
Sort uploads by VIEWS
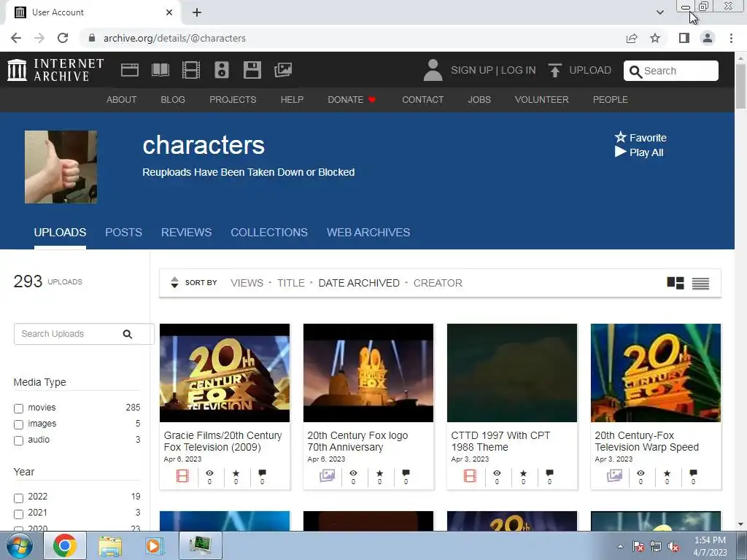pos(247,283)
